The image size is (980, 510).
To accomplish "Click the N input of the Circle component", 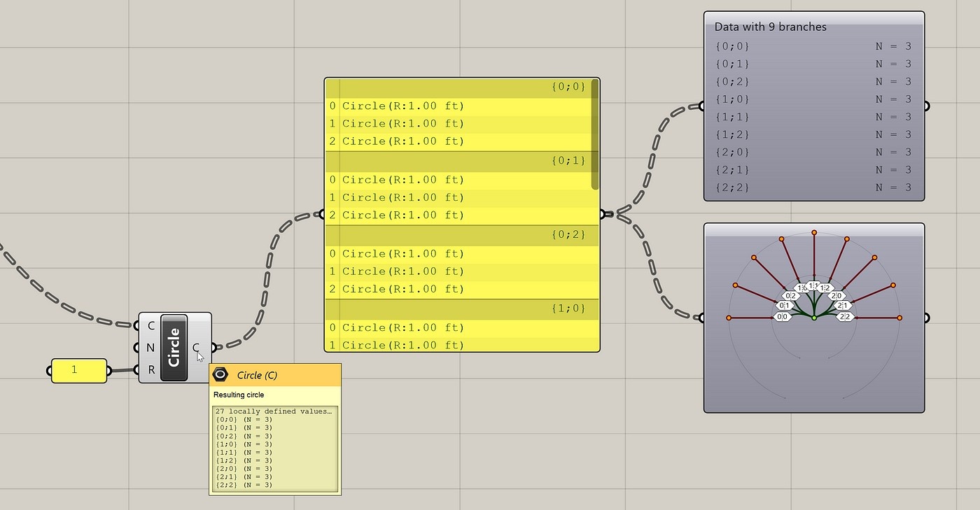I will pos(151,348).
